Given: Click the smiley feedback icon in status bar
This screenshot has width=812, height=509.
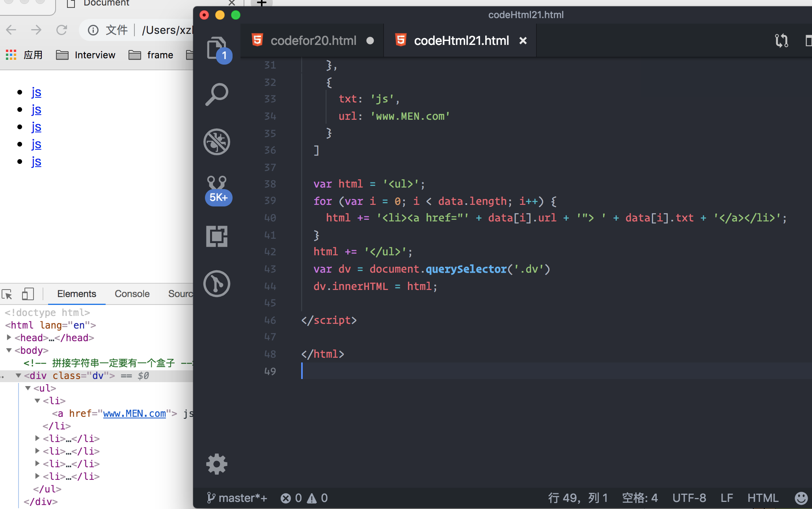Looking at the screenshot, I should click(x=801, y=498).
